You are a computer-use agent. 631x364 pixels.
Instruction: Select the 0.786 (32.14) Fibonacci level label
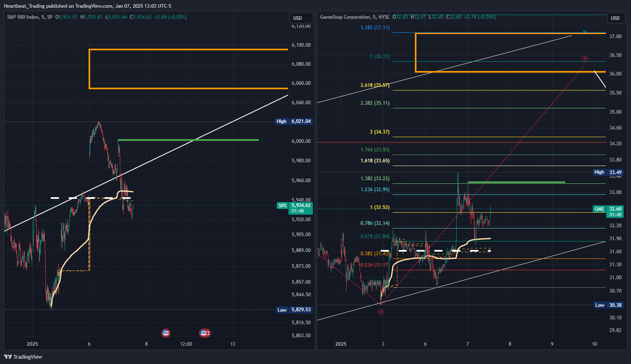(375, 223)
